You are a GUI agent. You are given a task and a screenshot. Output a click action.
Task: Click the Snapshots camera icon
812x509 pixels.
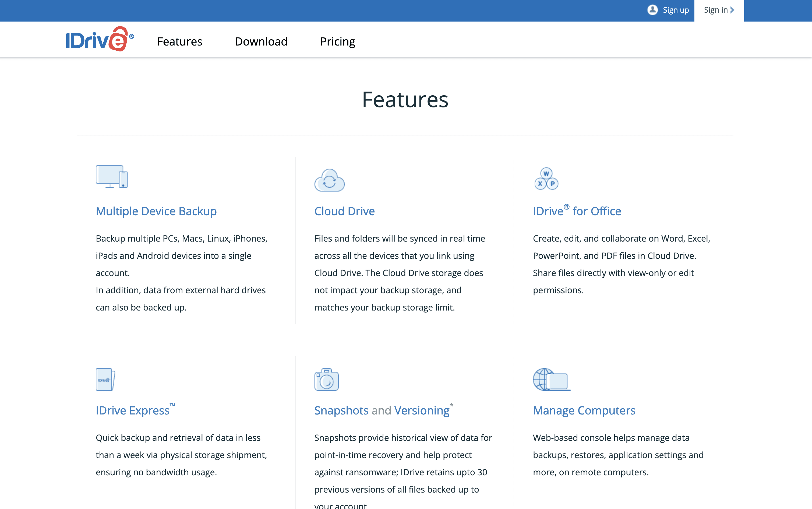pyautogui.click(x=326, y=379)
